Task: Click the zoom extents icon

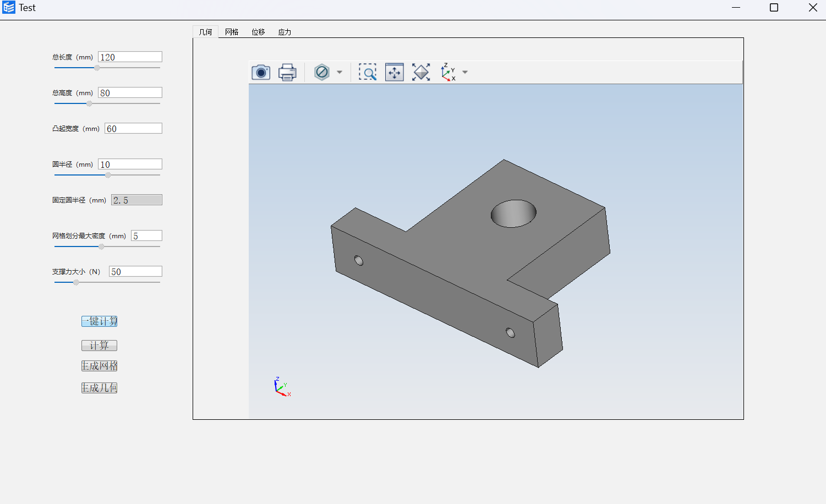Action: click(421, 72)
